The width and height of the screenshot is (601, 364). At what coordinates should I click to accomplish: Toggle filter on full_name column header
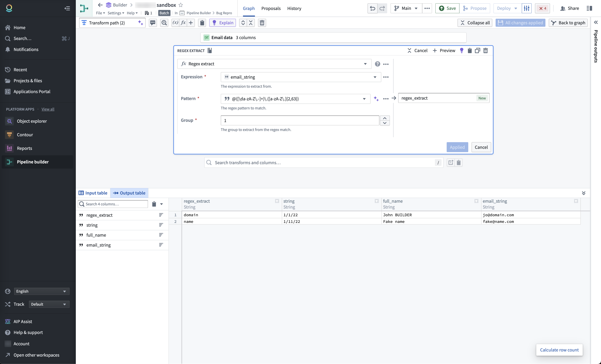pyautogui.click(x=476, y=201)
